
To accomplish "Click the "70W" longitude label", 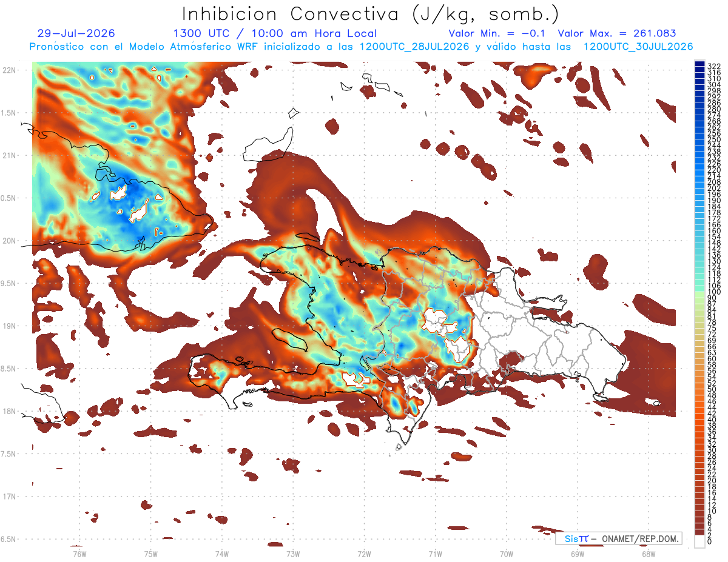I will click(x=507, y=553).
